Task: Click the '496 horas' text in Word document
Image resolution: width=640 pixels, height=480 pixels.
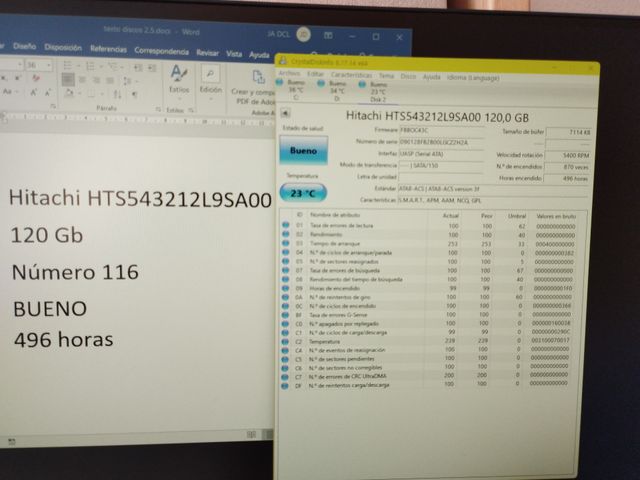Action: click(x=64, y=340)
